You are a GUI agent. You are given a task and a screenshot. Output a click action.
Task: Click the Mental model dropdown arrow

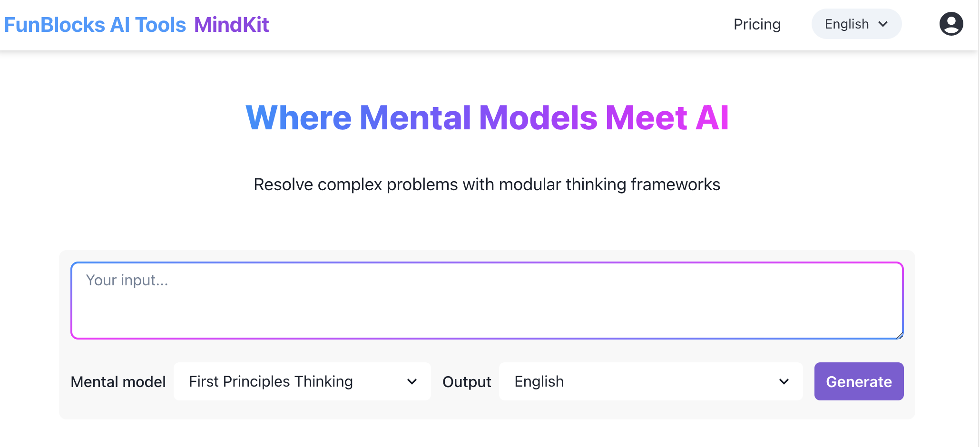click(412, 381)
